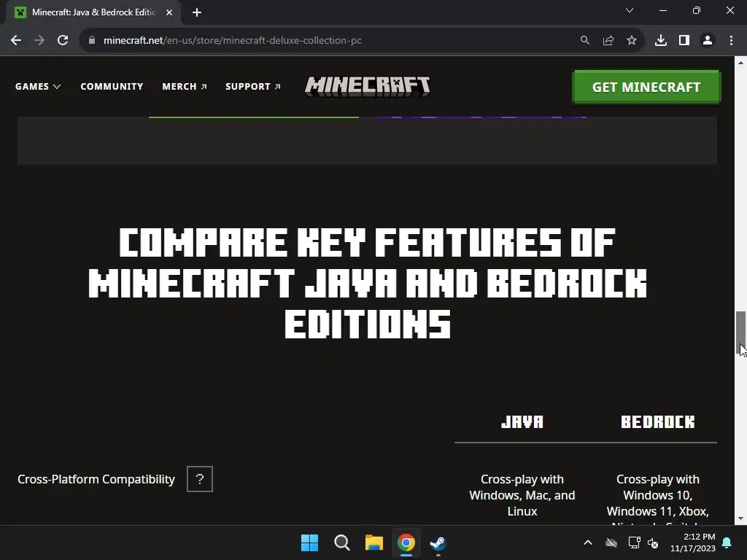Open the SUPPORT external link
Screen dimensions: 747x560
[253, 87]
